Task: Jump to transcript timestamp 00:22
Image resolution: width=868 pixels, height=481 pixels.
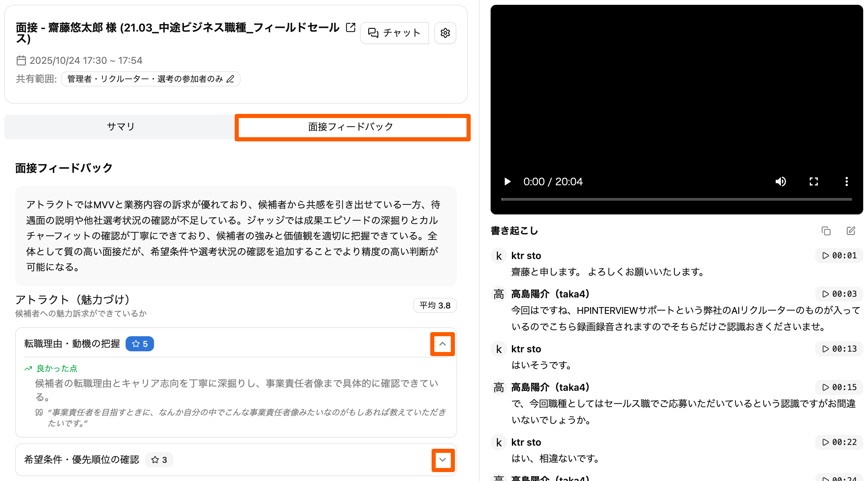Action: click(839, 442)
